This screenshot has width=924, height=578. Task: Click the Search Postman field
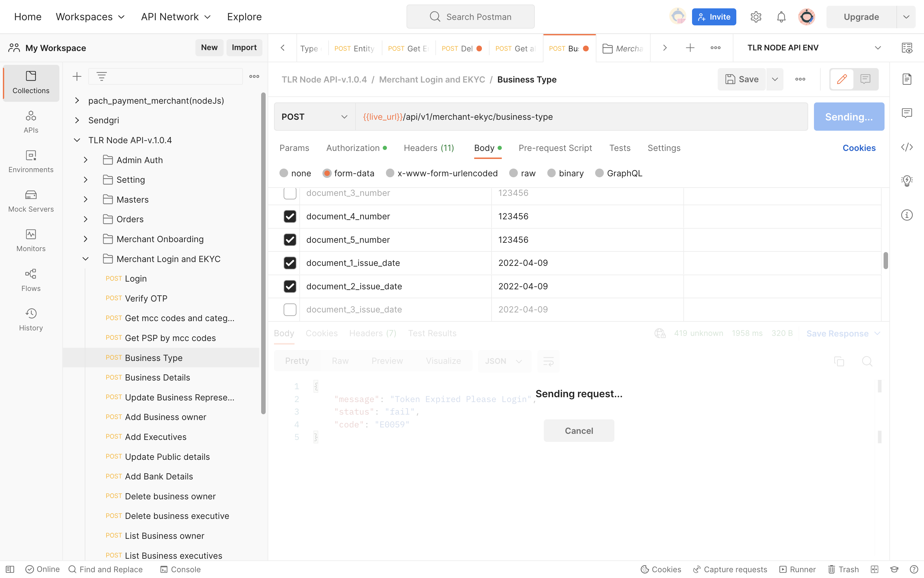pyautogui.click(x=470, y=17)
